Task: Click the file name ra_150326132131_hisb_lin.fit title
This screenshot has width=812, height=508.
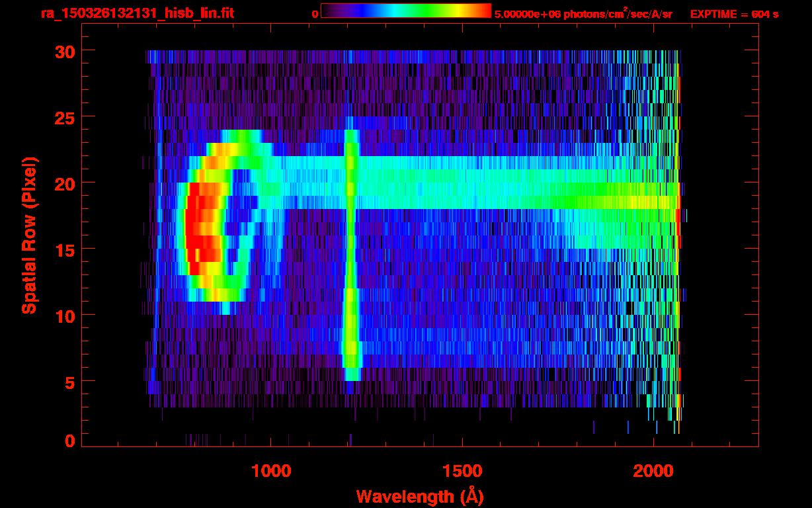Action: coord(137,13)
